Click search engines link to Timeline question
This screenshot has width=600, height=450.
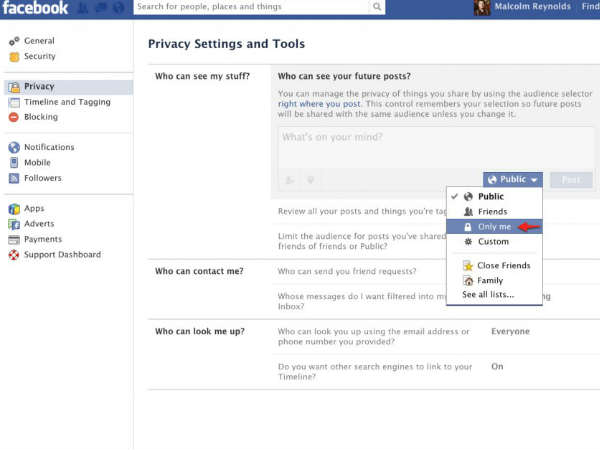(375, 372)
